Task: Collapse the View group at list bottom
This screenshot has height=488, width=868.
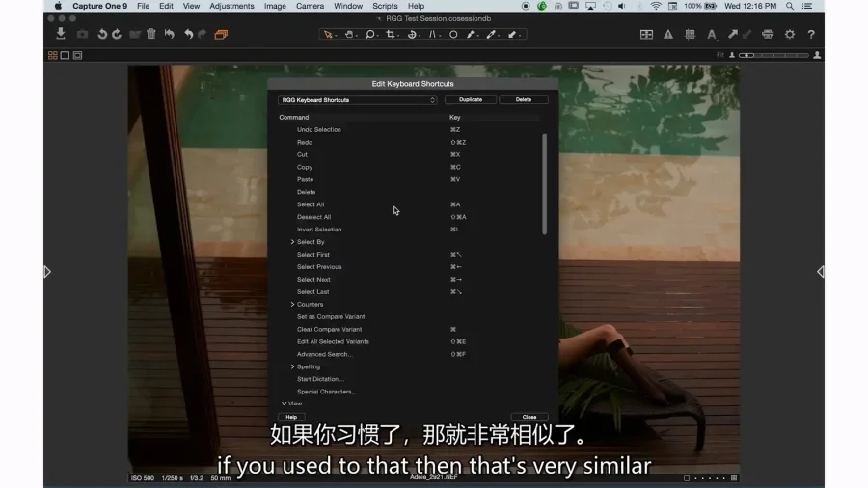Action: tap(284, 404)
